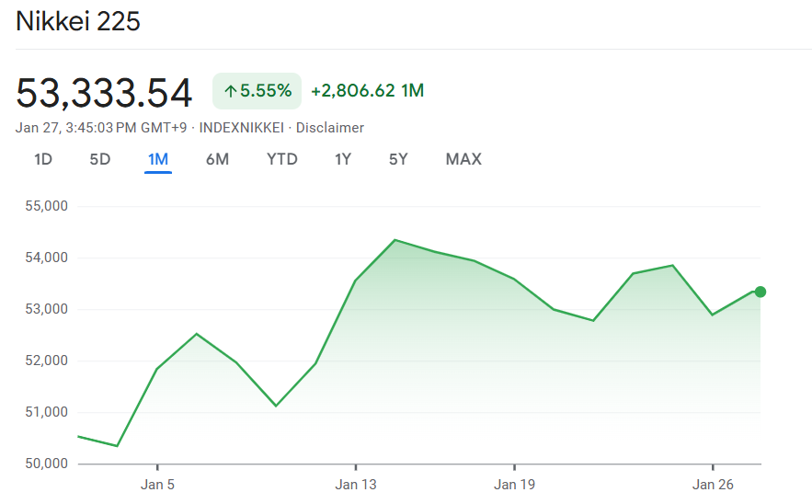Switch to the 6M time range

click(217, 159)
